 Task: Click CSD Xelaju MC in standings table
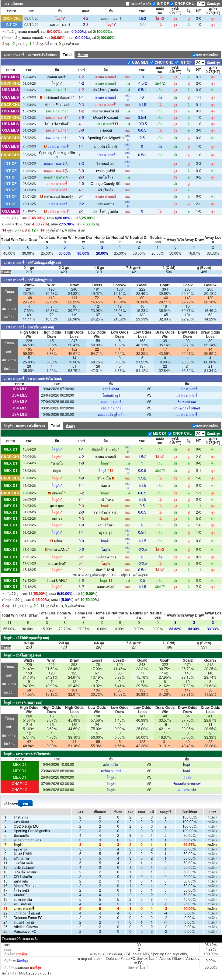pos(26,826)
